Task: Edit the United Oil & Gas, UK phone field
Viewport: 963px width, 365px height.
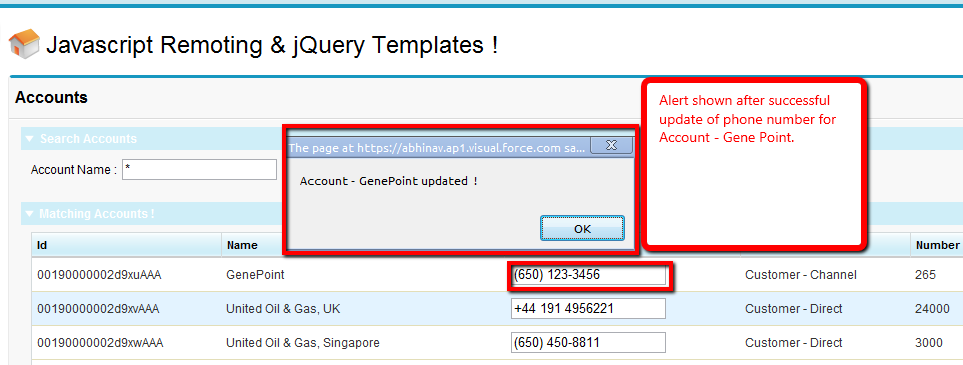Action: click(x=588, y=309)
